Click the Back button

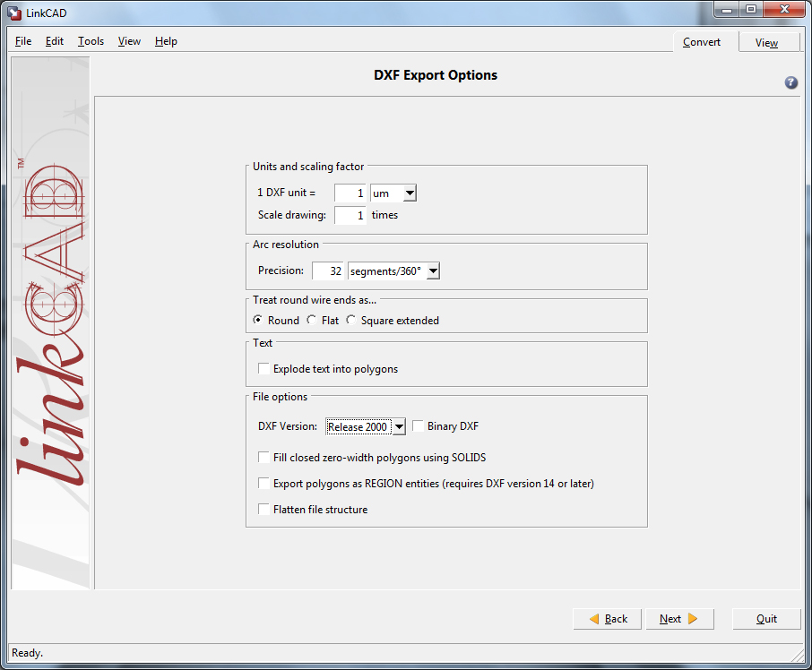point(608,619)
